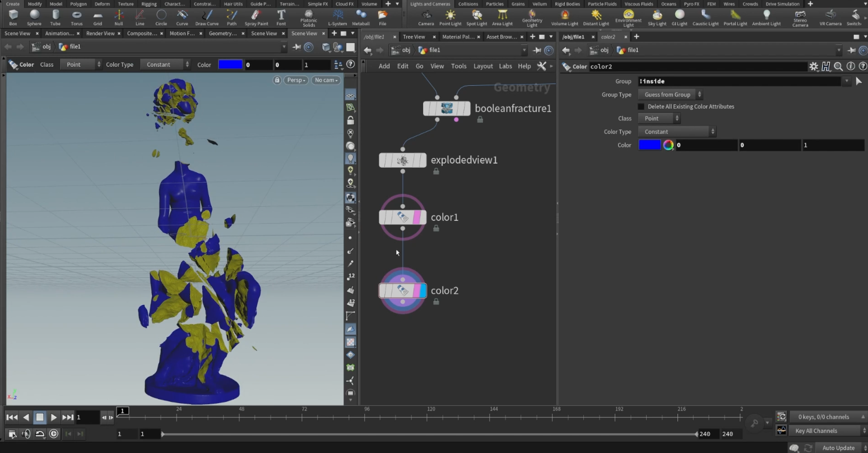Open the Persp viewport camera menu
Image resolution: width=868 pixels, height=453 pixels.
coord(296,80)
